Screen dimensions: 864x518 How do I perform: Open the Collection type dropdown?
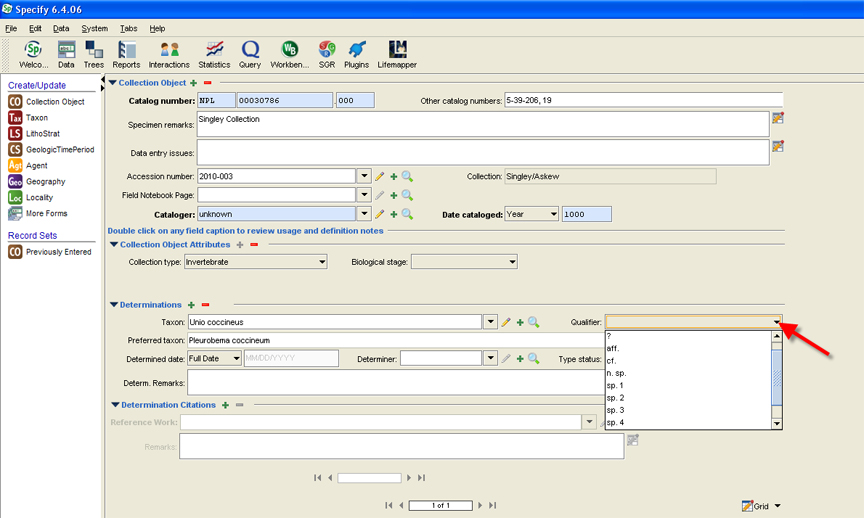[320, 262]
